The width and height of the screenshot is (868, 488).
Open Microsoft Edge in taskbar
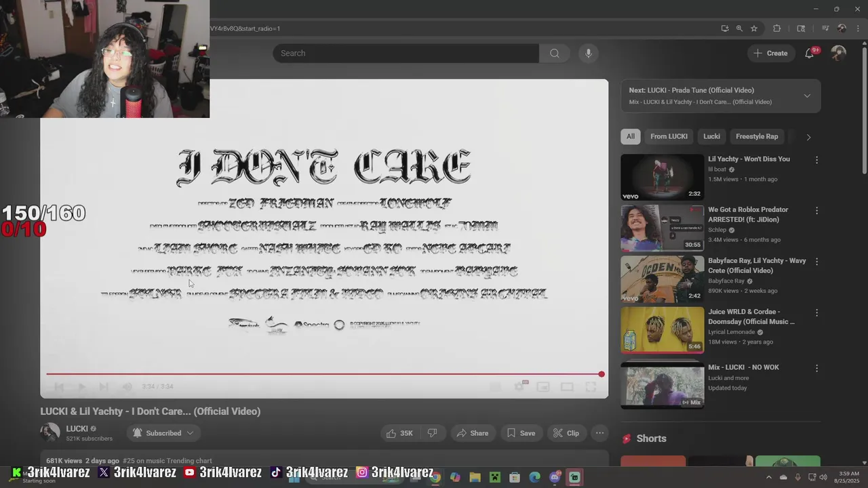(534, 477)
